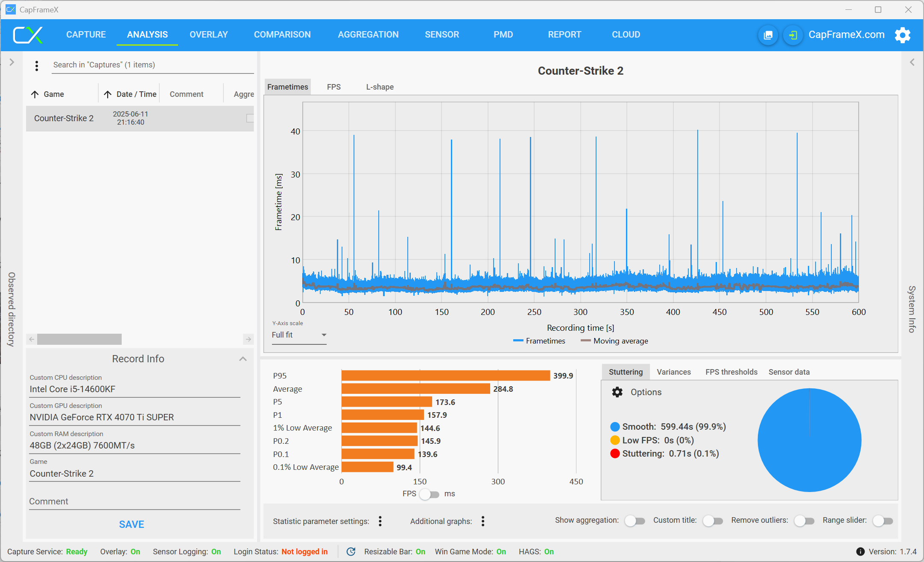
Task: Click the captures list horizontal scrollbar
Action: click(79, 339)
